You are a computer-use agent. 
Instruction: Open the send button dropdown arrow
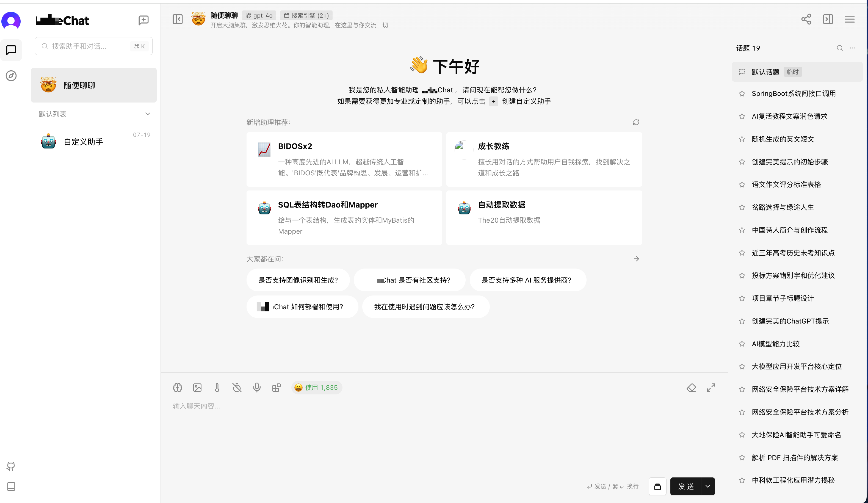[x=708, y=486]
